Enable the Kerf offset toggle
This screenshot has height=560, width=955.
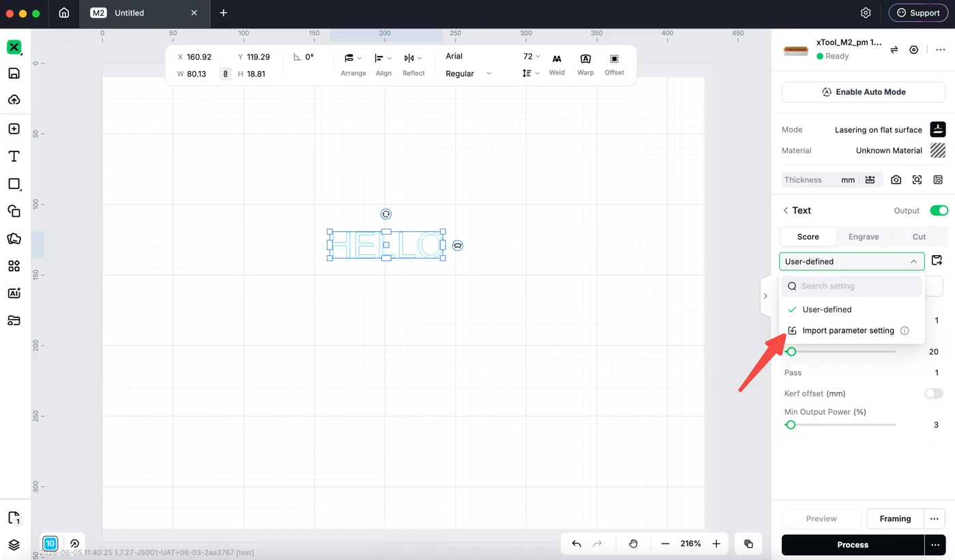click(933, 394)
